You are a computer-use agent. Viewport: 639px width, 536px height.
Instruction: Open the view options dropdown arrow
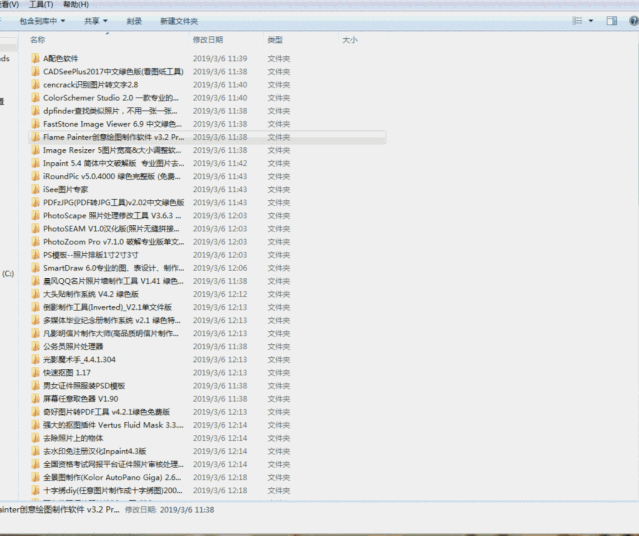591,21
